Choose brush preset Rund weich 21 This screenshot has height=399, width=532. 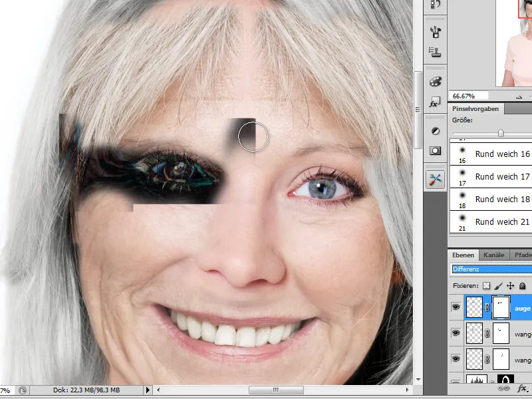pyautogui.click(x=491, y=222)
